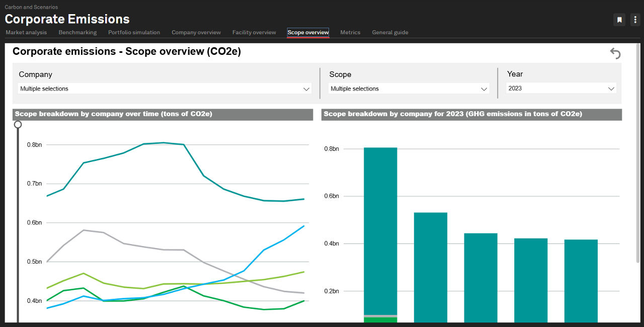Open the Year dropdown showing 2023

coord(561,89)
